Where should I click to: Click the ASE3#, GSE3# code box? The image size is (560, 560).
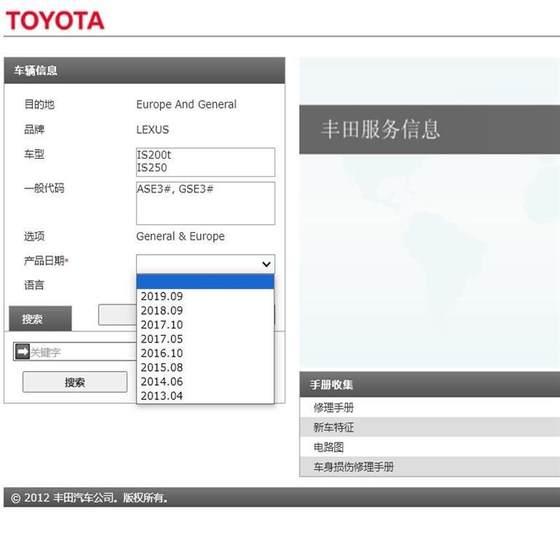click(x=205, y=203)
